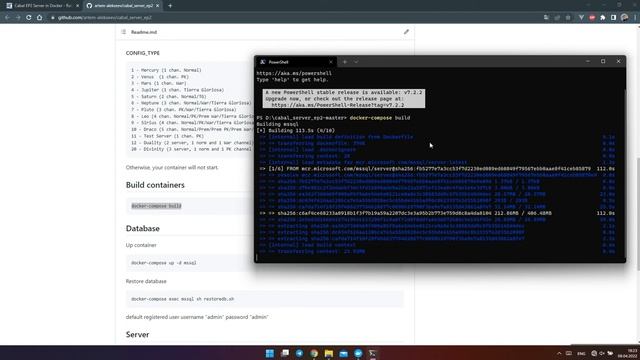This screenshot has width=640, height=360.
Task: Open Telegram from the taskbar
Action: point(300,353)
